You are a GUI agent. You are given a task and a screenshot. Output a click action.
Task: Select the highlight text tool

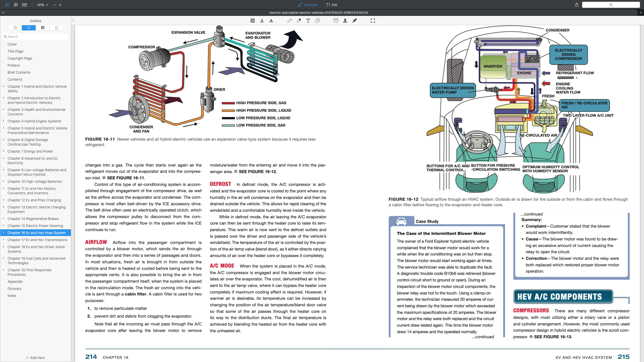[253, 21]
